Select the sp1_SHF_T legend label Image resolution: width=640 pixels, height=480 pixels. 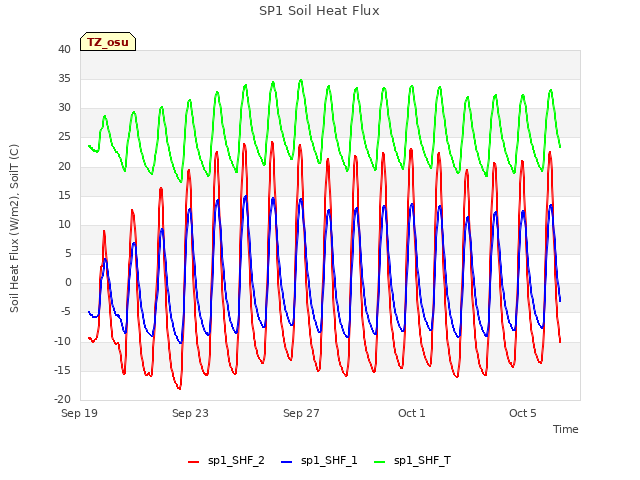click(x=422, y=460)
